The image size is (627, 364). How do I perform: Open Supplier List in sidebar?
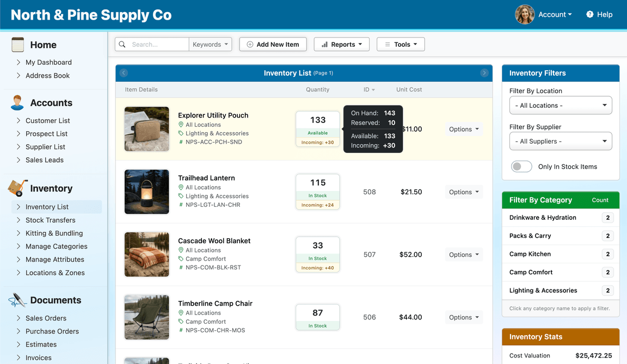pos(45,147)
